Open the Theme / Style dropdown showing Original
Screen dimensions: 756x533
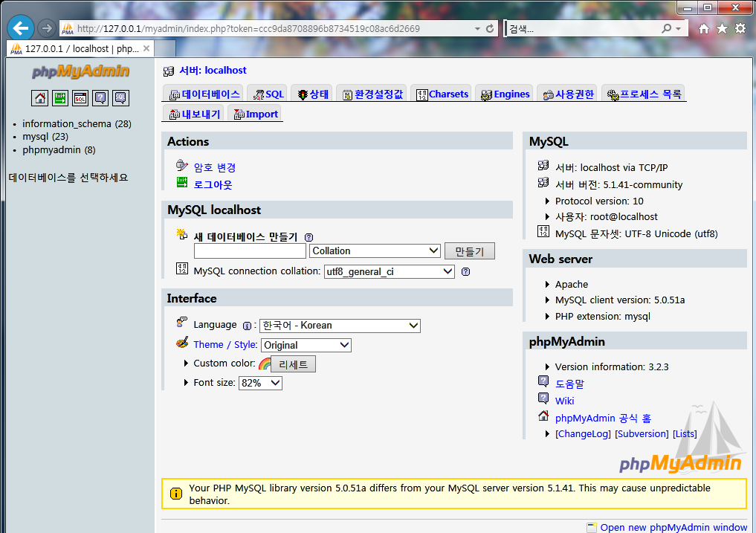(x=306, y=346)
